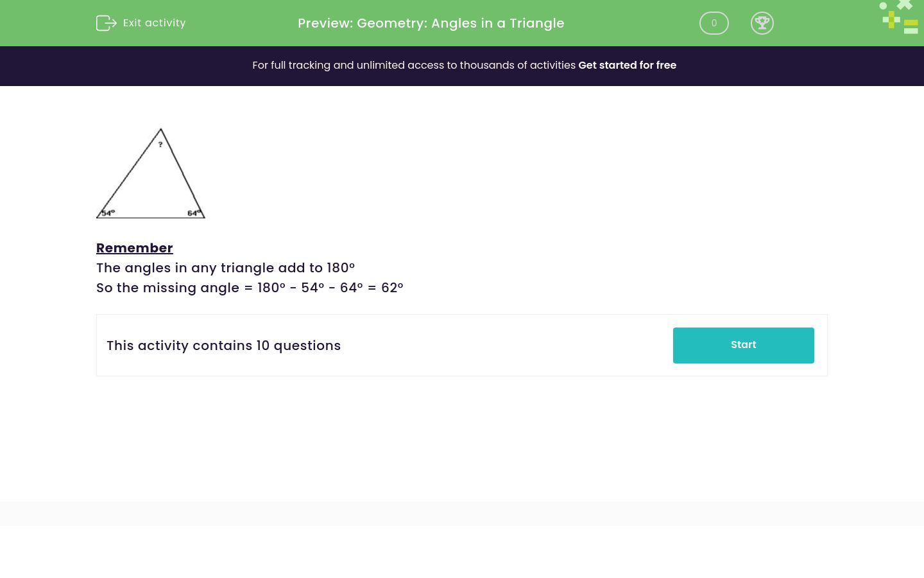Screen dimensions: 924x578
Task: Click the Exit activity door icon
Action: tap(107, 23)
